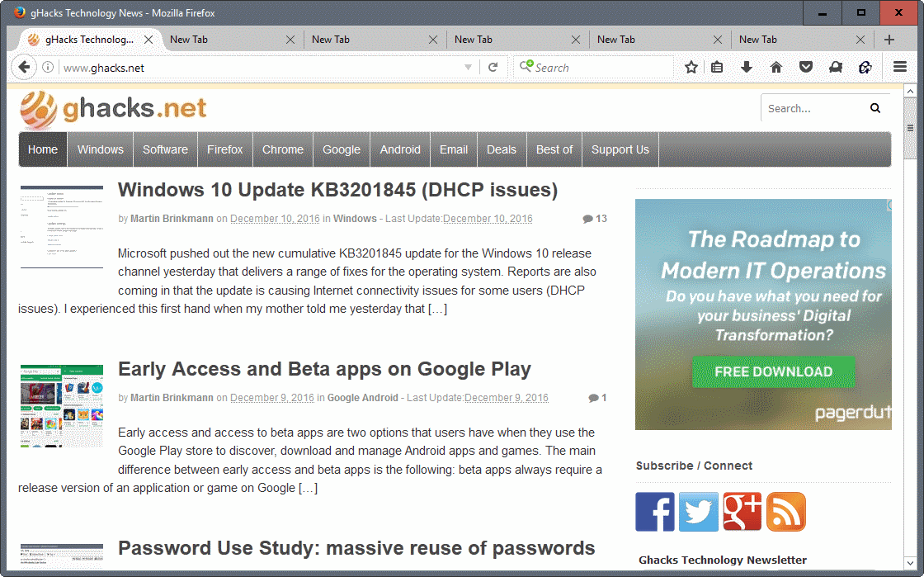This screenshot has height=577, width=924.
Task: Open the Home menu item
Action: click(43, 149)
